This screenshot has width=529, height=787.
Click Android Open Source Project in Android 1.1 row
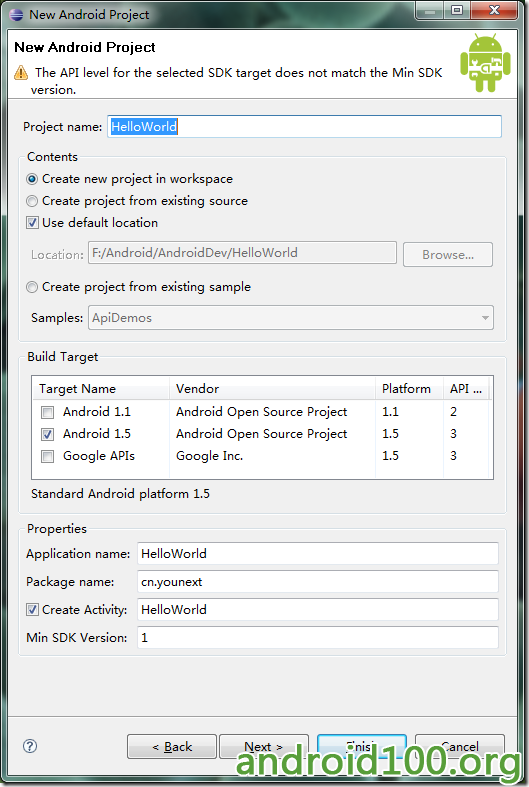point(261,412)
